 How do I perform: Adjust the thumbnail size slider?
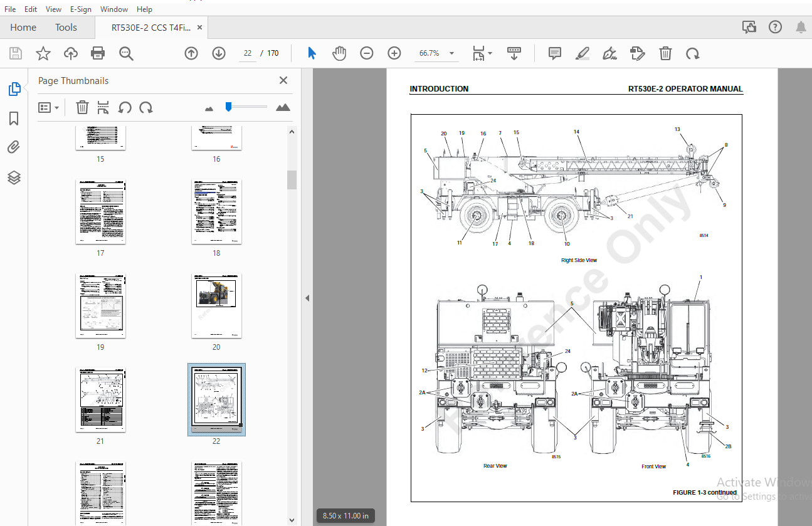(229, 107)
